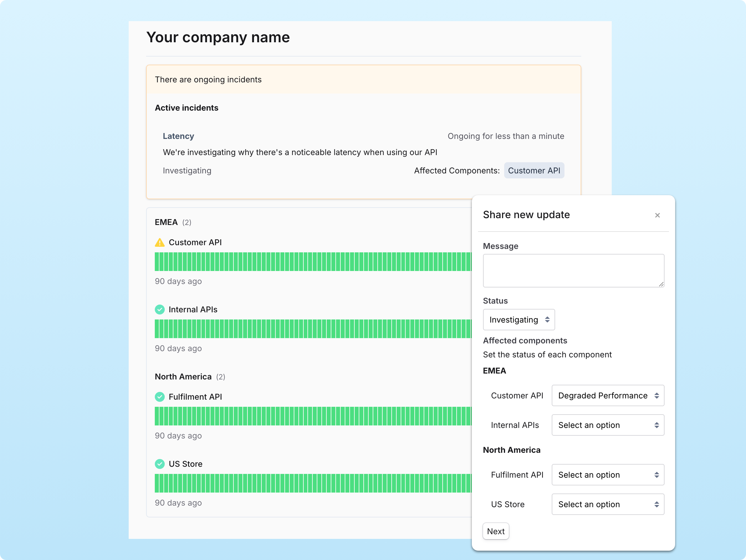Click the Next button
746x560 pixels.
(495, 531)
